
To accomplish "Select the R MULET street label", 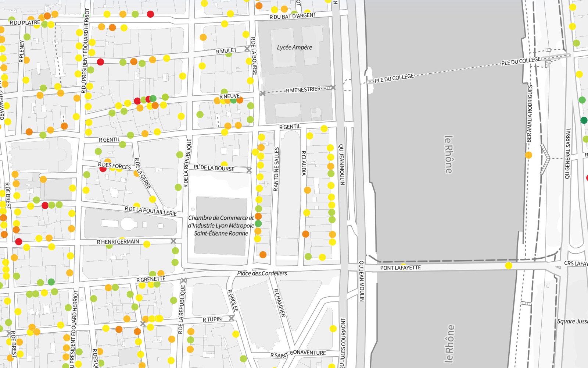I will (226, 51).
